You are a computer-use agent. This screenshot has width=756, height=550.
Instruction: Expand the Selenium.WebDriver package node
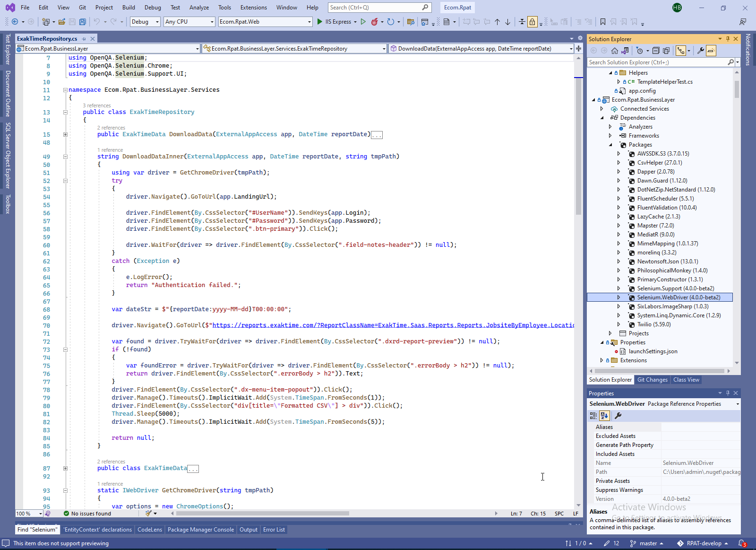pos(619,297)
